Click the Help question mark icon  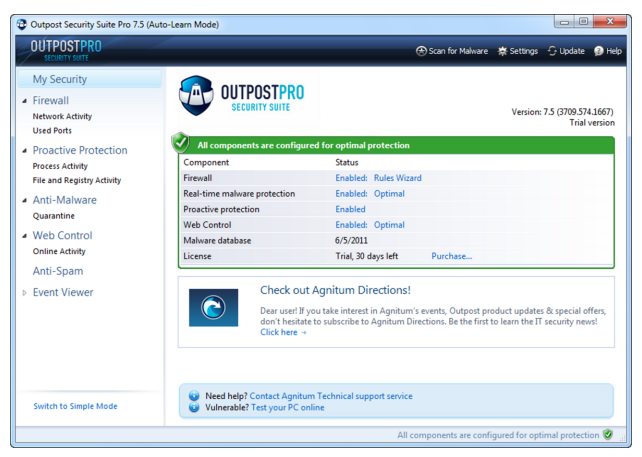coord(599,51)
